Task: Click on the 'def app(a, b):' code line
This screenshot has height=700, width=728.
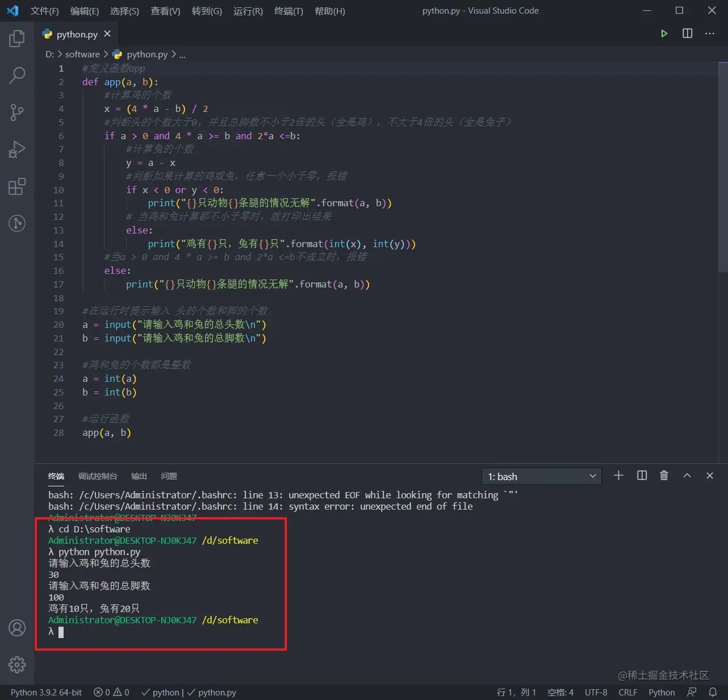Action: tap(120, 82)
